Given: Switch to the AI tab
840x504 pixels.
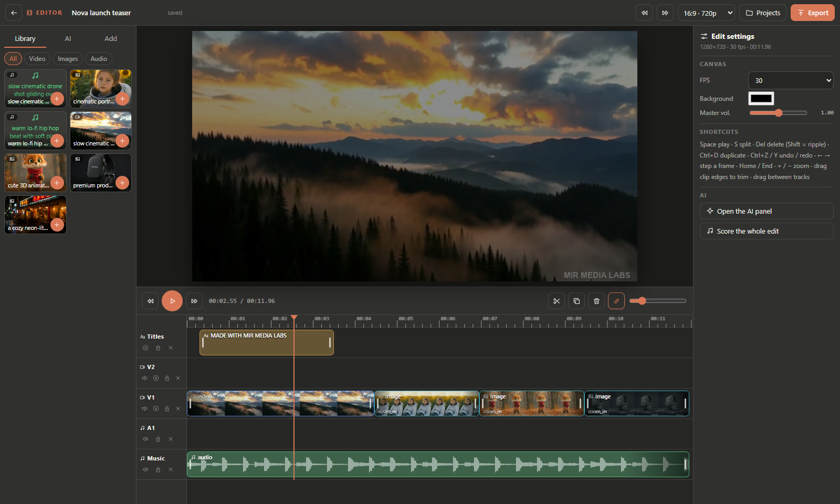Looking at the screenshot, I should (x=68, y=38).
